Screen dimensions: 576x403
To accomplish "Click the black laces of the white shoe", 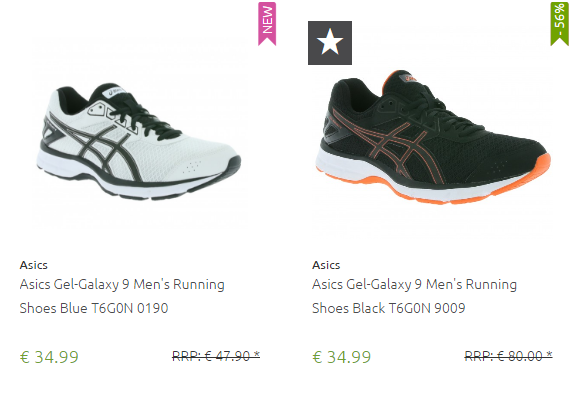I will pos(147,116).
